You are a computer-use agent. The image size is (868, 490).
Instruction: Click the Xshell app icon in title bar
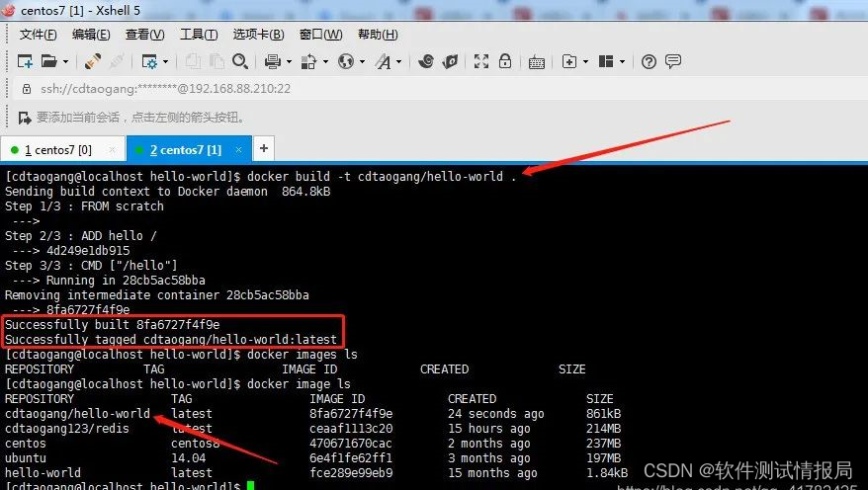[x=8, y=10]
